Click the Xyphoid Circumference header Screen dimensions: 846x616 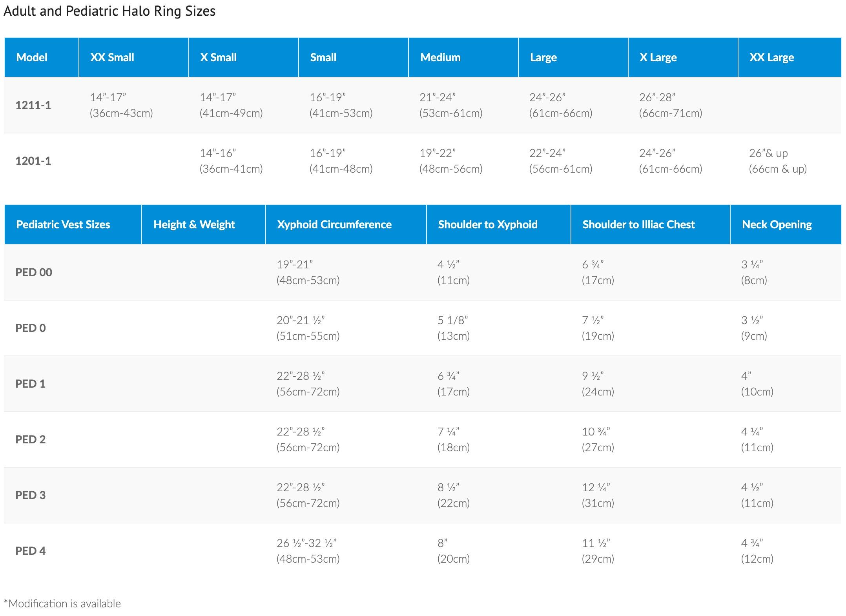334,224
